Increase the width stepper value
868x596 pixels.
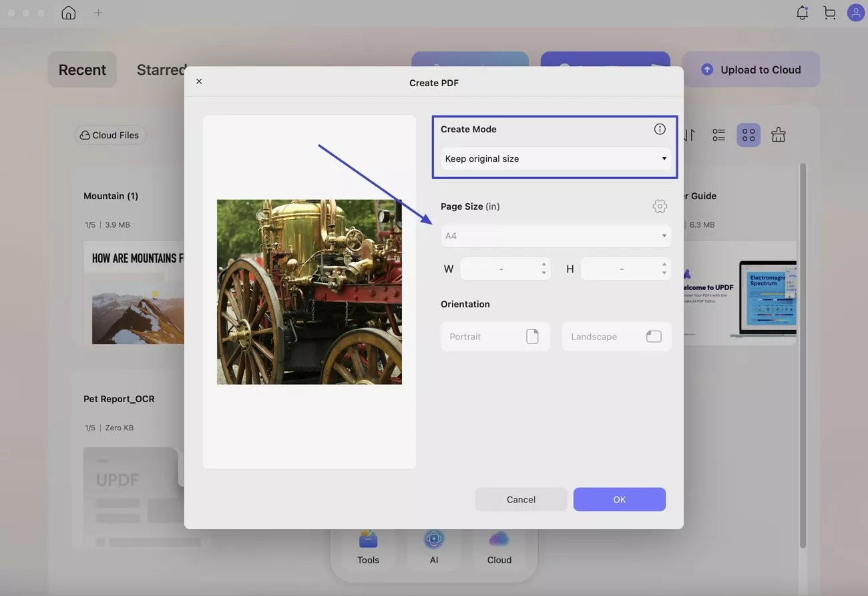[x=544, y=265]
